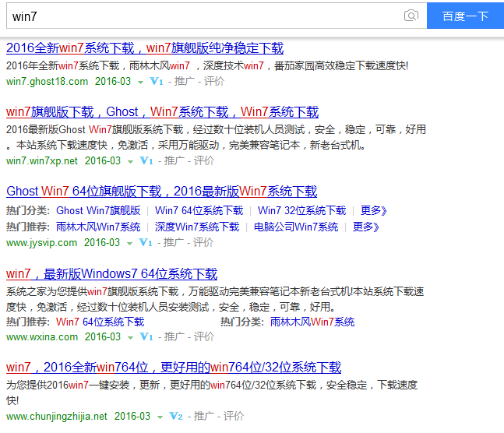
Task: Open the Win7 32位系统下载 category link
Action: pos(301,210)
